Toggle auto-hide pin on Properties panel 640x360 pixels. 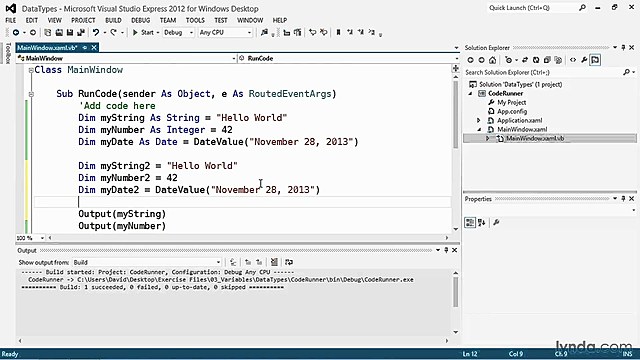click(x=623, y=198)
